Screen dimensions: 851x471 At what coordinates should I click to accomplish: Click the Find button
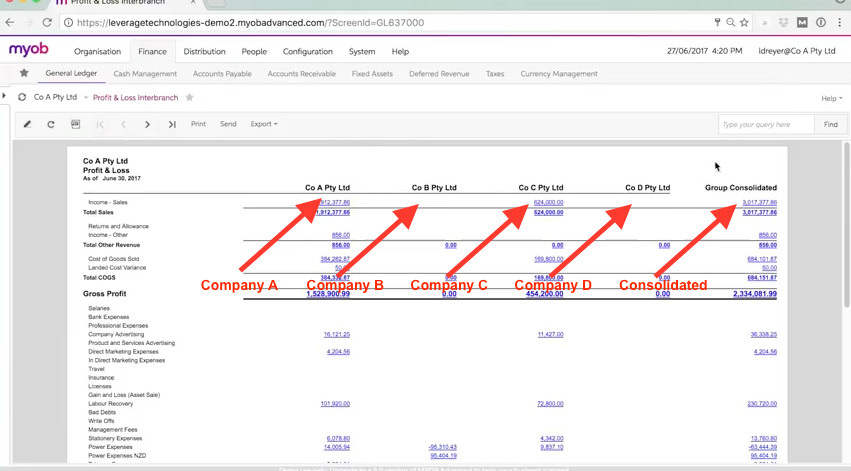click(x=830, y=124)
